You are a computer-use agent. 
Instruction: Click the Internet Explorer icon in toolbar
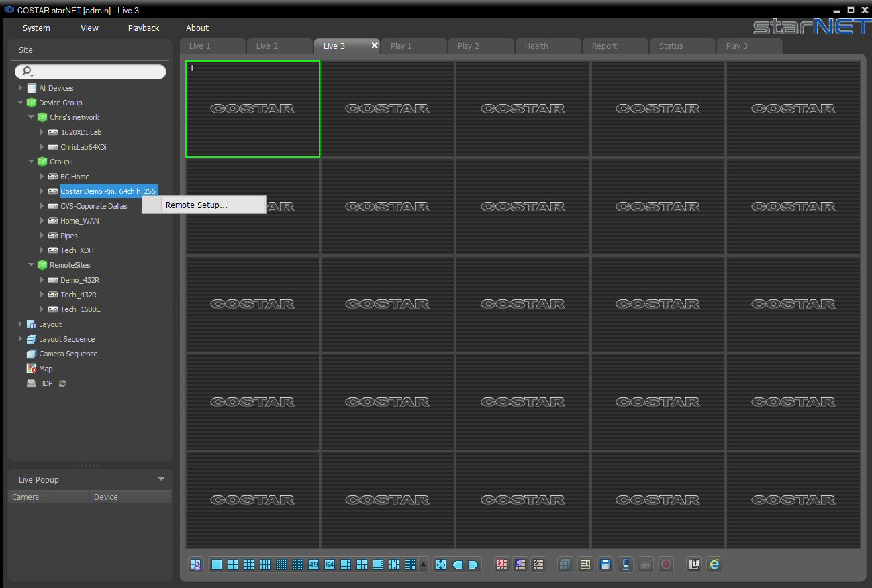[x=714, y=565]
